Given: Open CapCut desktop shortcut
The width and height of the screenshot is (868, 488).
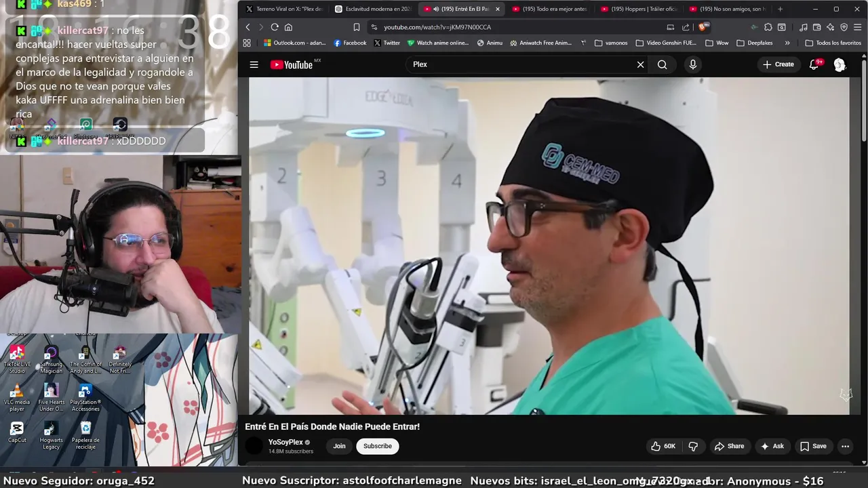Looking at the screenshot, I should (x=17, y=432).
